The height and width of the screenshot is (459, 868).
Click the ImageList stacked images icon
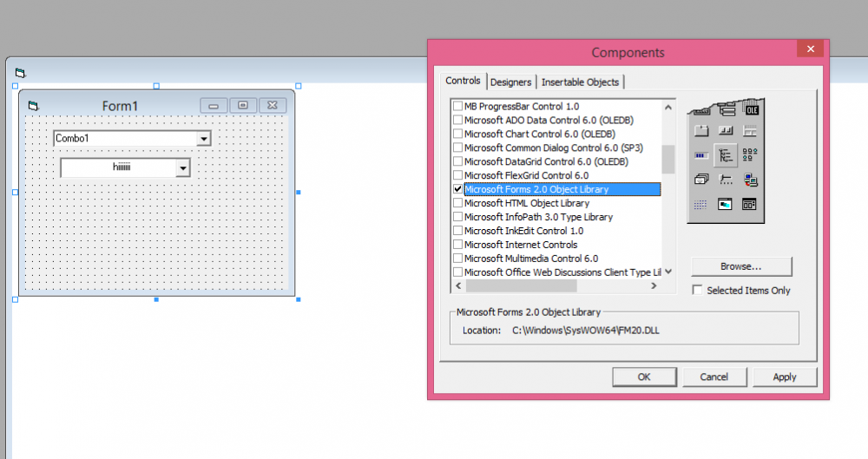tap(701, 180)
